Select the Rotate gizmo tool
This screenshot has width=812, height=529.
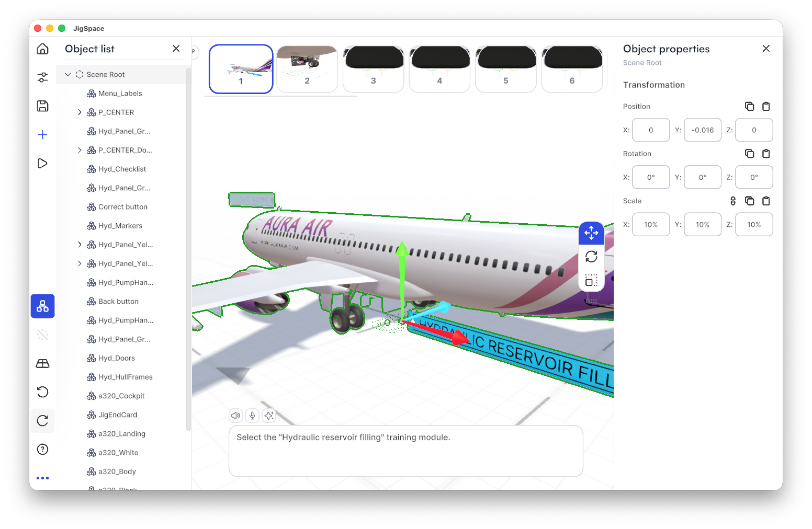[592, 257]
